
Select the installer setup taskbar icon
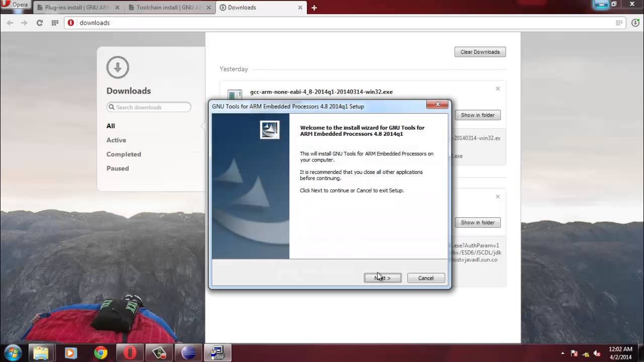point(218,353)
